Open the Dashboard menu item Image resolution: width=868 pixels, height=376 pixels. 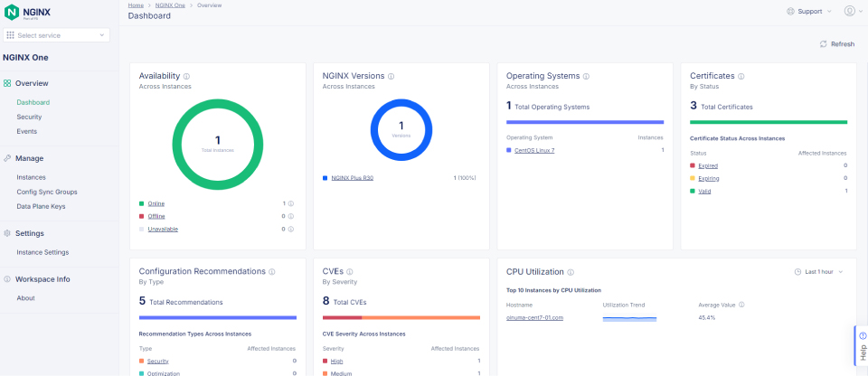[x=33, y=102]
